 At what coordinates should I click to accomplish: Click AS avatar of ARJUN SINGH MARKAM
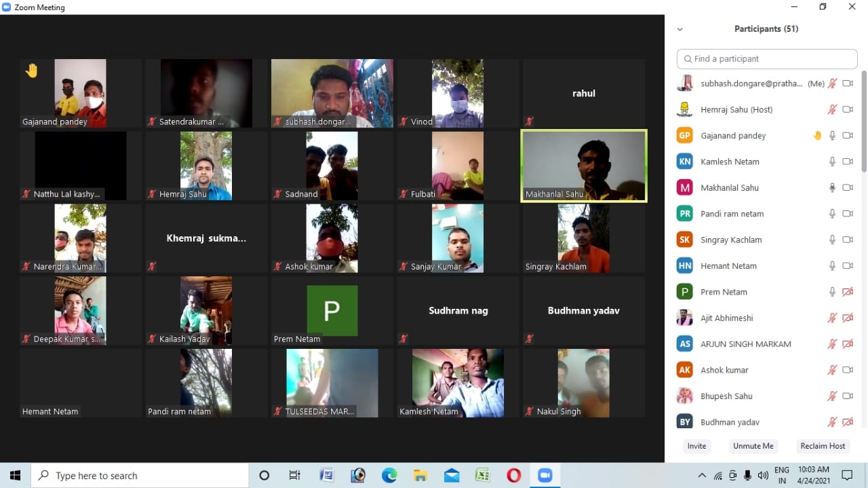tap(685, 344)
